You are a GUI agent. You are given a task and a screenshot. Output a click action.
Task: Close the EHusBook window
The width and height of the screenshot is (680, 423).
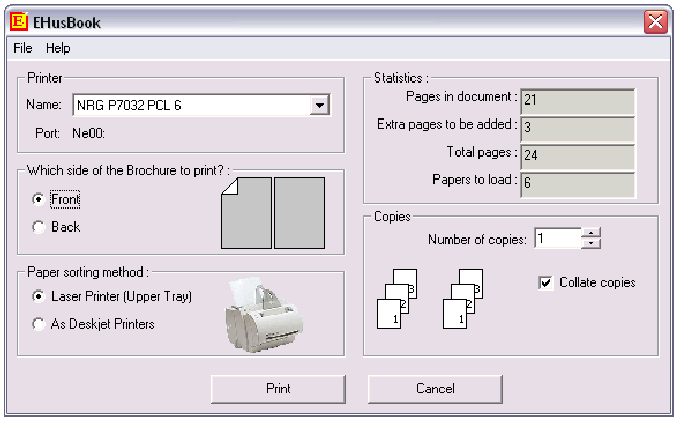click(656, 21)
